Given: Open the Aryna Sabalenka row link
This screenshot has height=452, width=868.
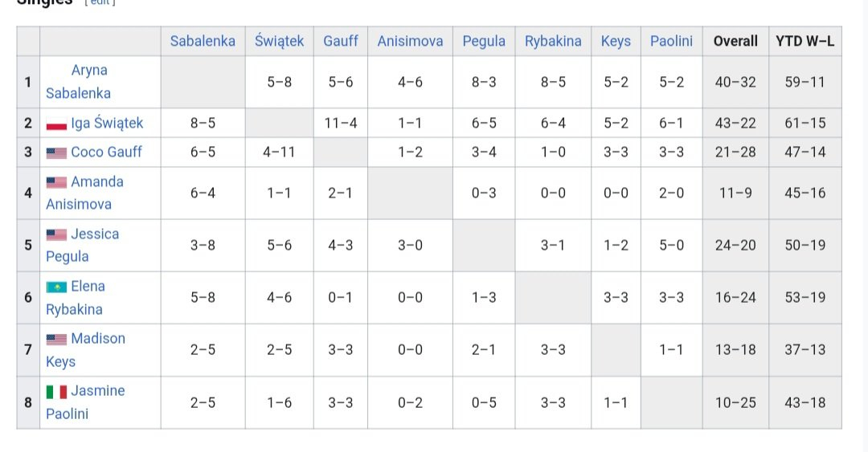Looking at the screenshot, I should tap(88, 71).
